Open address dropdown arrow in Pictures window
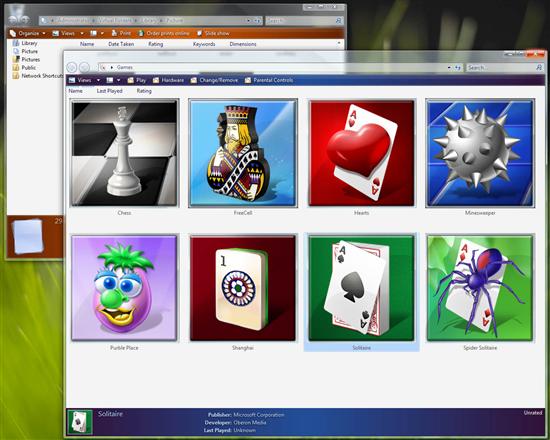 point(248,21)
